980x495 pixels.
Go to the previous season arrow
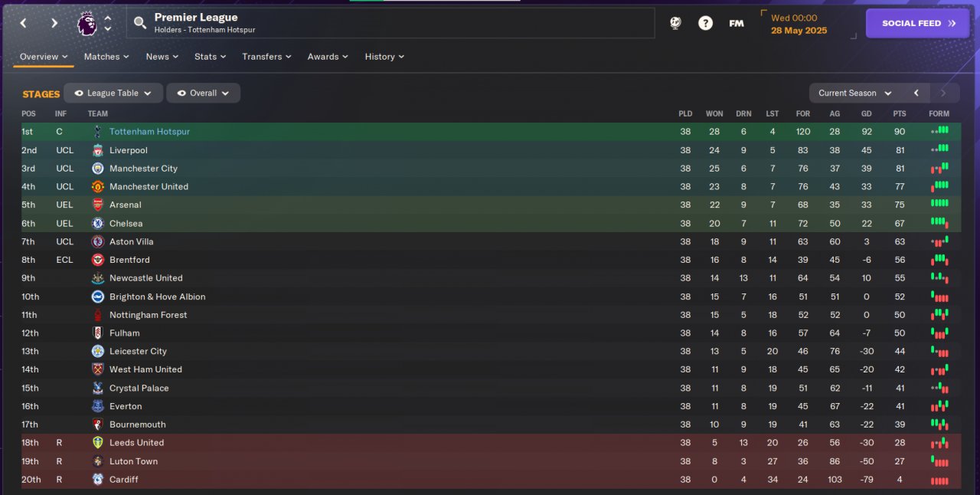click(916, 93)
